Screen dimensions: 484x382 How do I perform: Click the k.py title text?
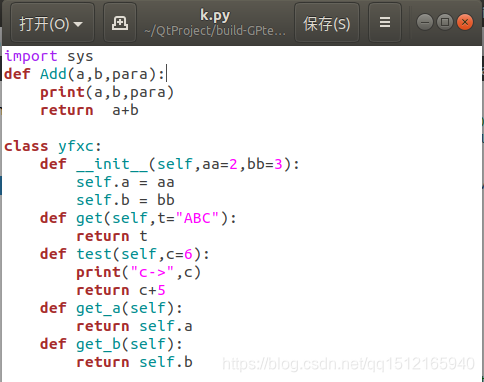pyautogui.click(x=215, y=15)
